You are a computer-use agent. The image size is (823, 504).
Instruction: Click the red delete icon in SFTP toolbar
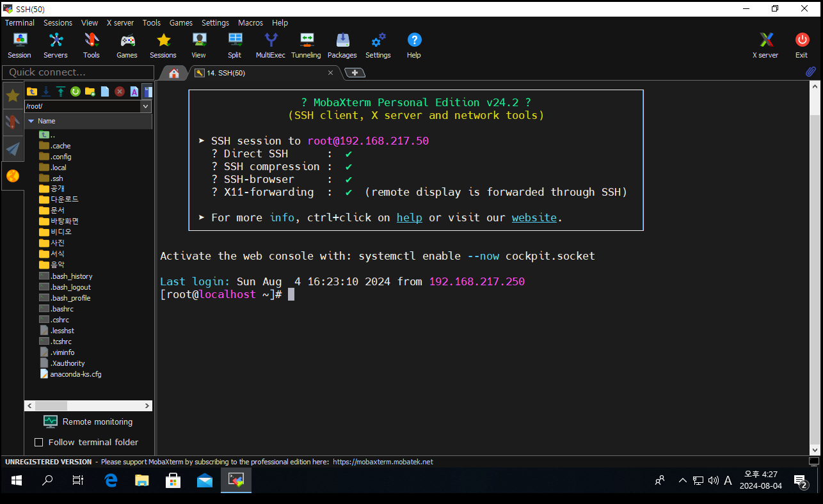120,91
